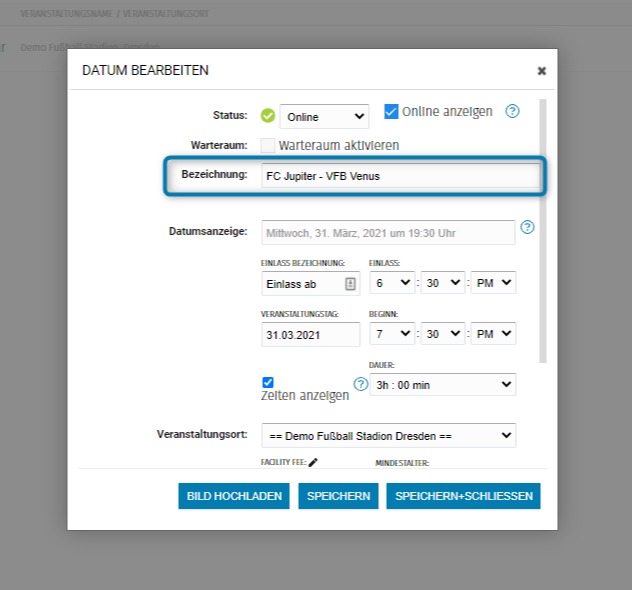Uncheck the Online anzeigen checkbox

coord(392,111)
